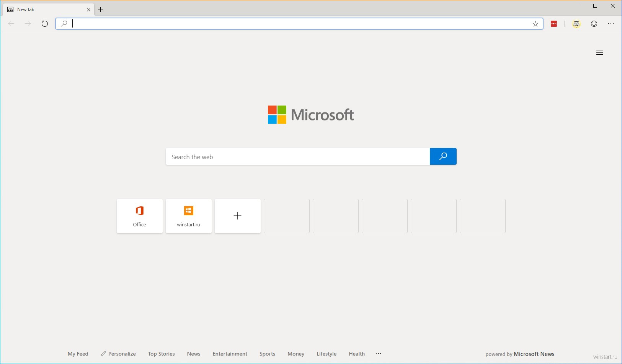Open the Lifestyle category
Image resolution: width=622 pixels, height=364 pixels.
[327, 354]
